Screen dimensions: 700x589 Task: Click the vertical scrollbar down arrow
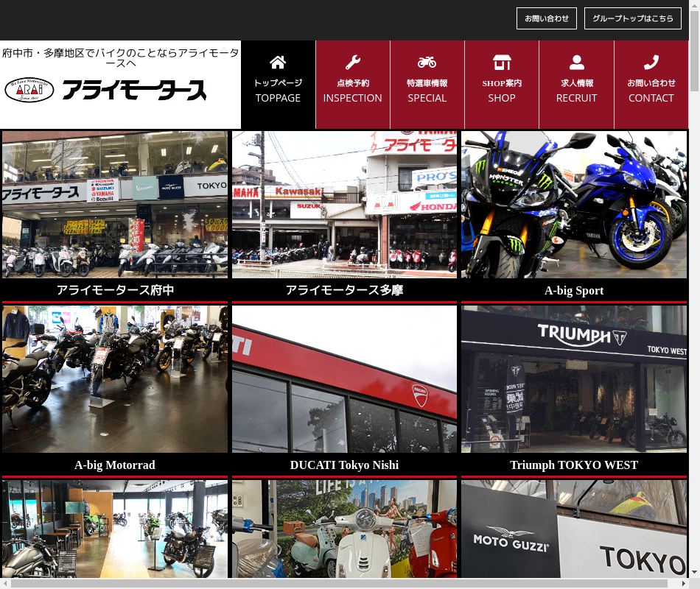tap(694, 573)
